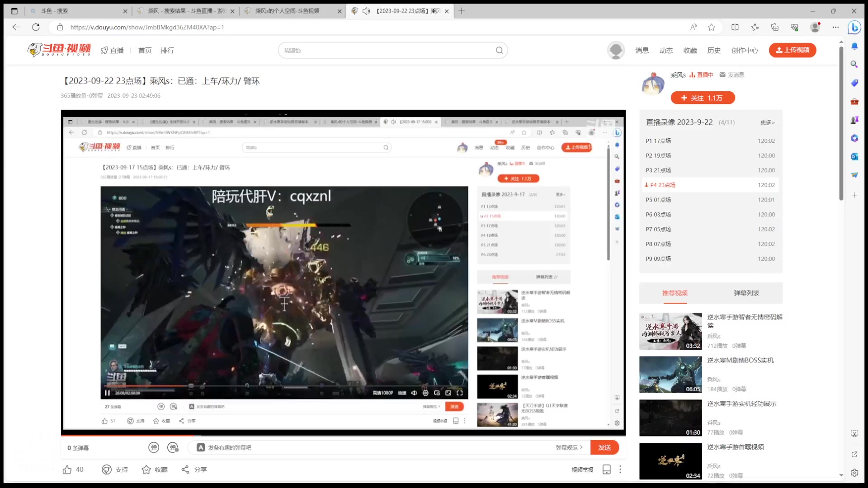Click the danmaku comment input

[380, 447]
